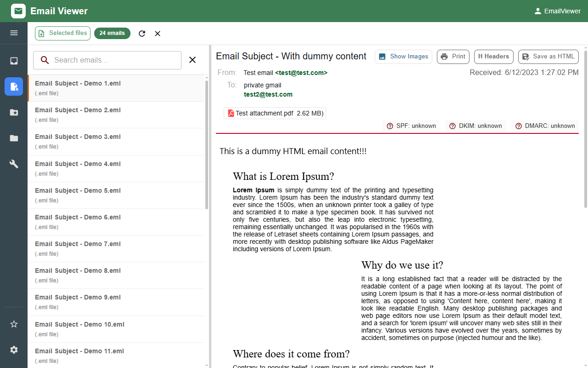Open the inbox icon in sidebar

(x=14, y=61)
